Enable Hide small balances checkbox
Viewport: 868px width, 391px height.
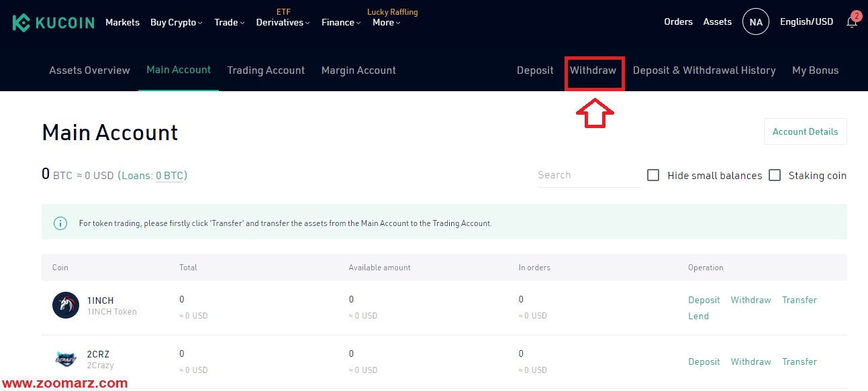(653, 175)
